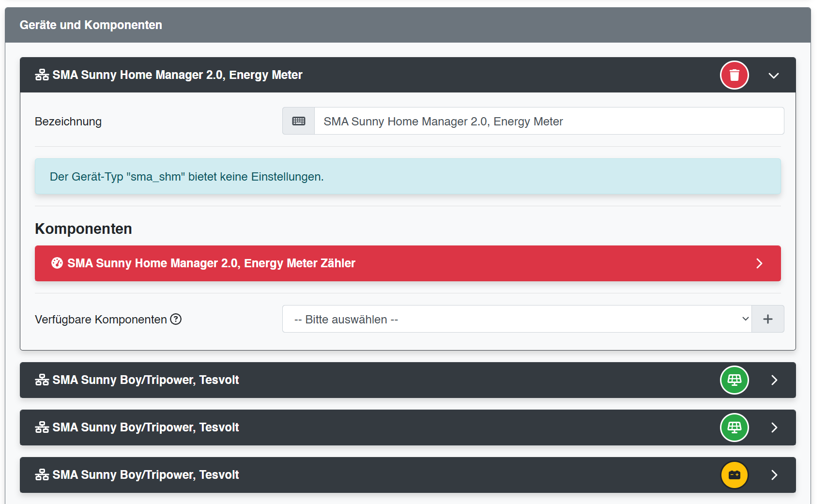Click network icon of Sunny Home Manager header

click(x=42, y=75)
